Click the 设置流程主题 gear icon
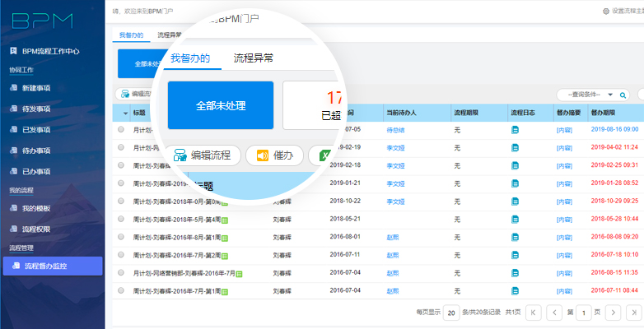This screenshot has height=329, width=644. coord(606,11)
